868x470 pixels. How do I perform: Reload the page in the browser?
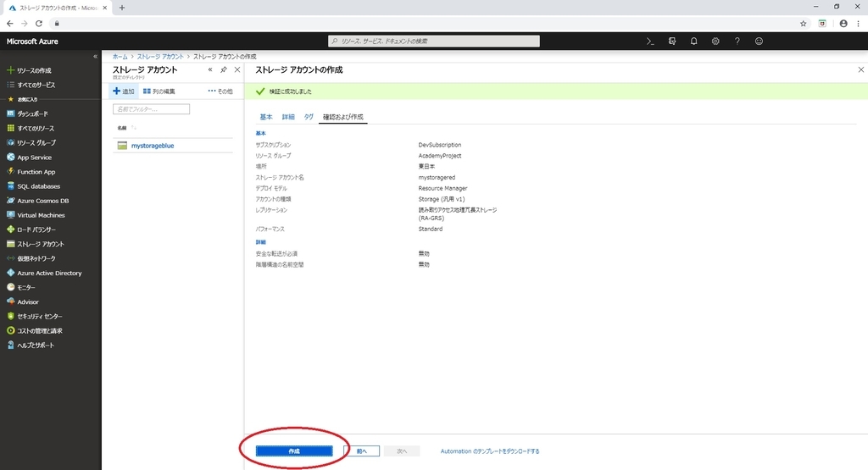[x=39, y=23]
